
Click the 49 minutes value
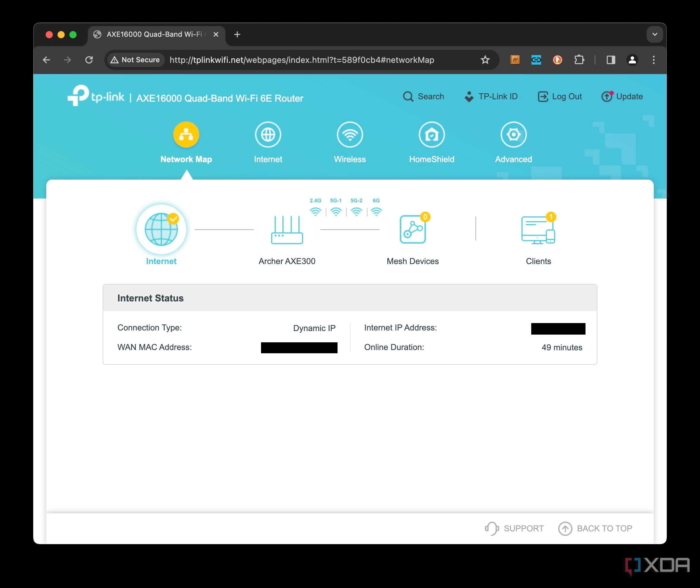click(x=562, y=347)
